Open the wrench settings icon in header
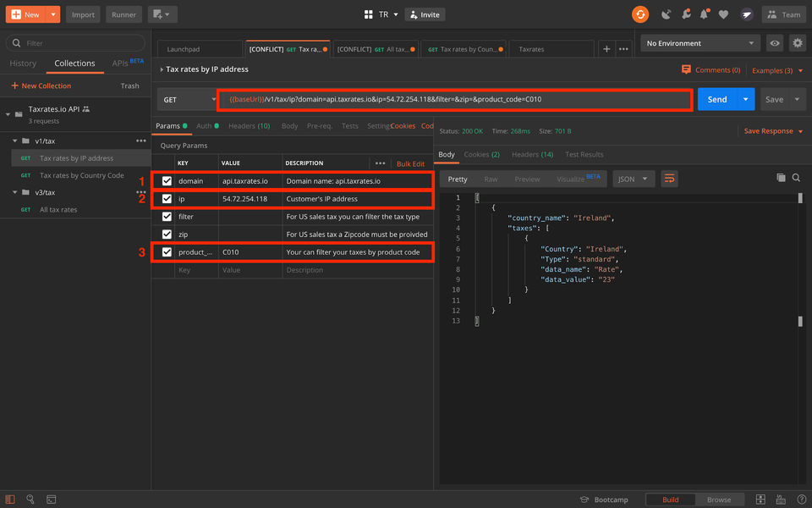The width and height of the screenshot is (812, 508). click(x=686, y=14)
